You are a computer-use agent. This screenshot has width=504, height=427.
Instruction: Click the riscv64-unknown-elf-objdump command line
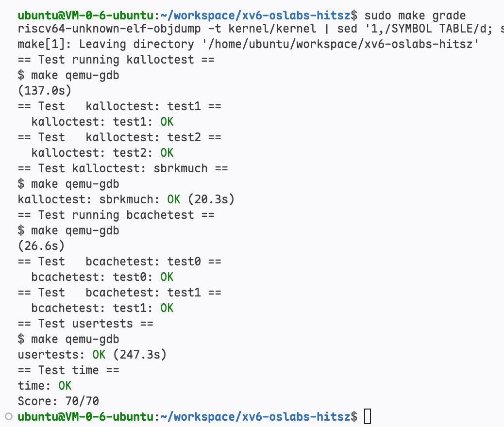pyautogui.click(x=261, y=29)
